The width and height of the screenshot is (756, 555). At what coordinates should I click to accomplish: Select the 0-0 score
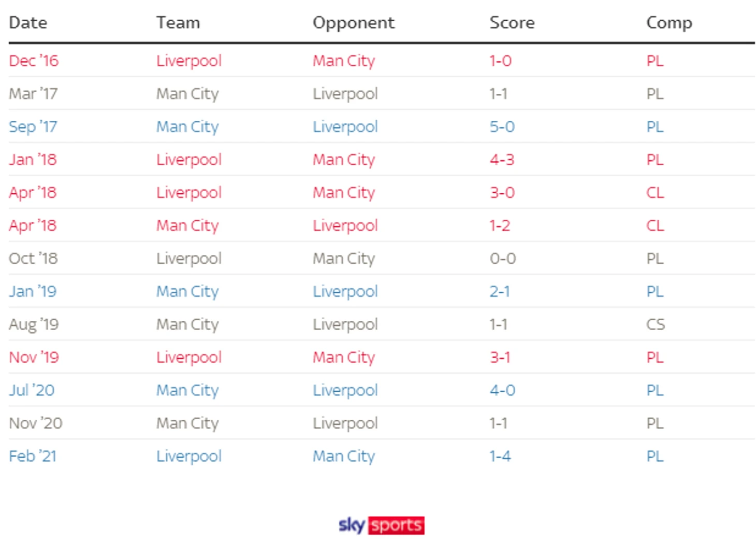[x=502, y=259]
